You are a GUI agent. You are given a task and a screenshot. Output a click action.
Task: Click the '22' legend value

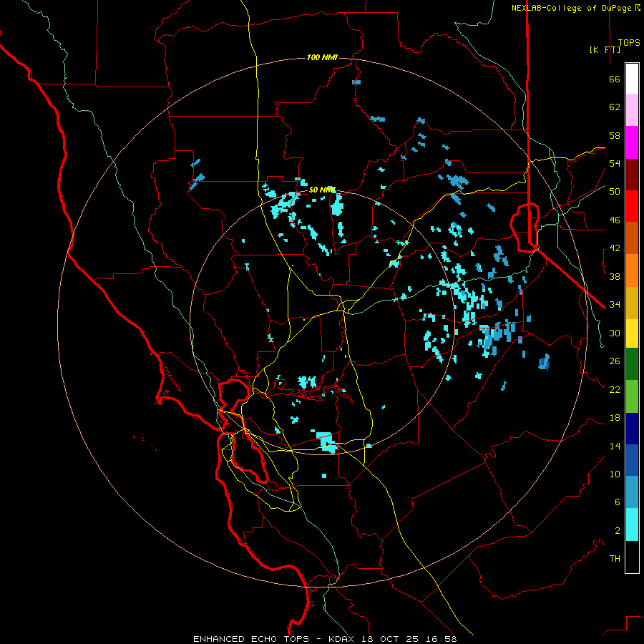click(x=615, y=389)
